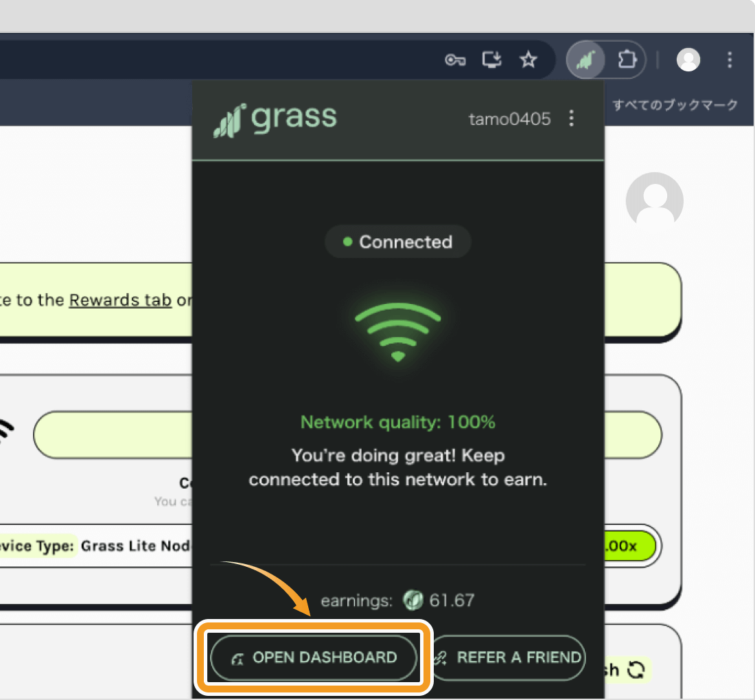Click the Grass extension icon in toolbar

(x=585, y=60)
